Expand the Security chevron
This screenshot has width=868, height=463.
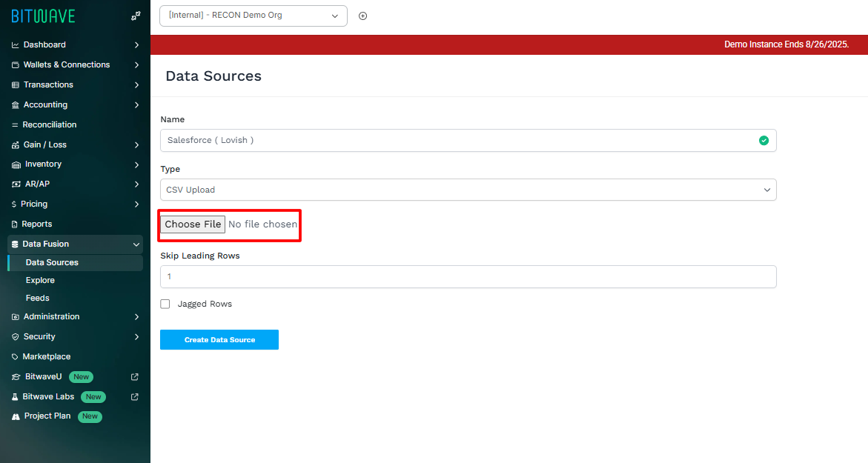pos(136,337)
